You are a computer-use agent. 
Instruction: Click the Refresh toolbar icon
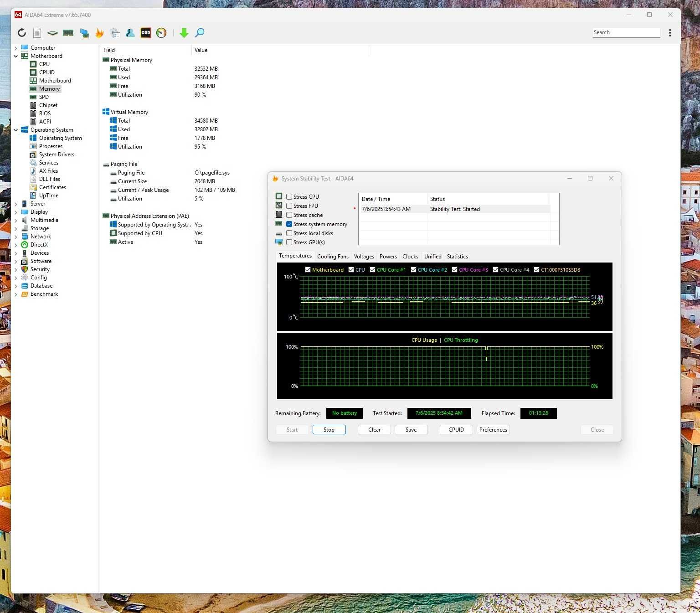click(x=22, y=33)
